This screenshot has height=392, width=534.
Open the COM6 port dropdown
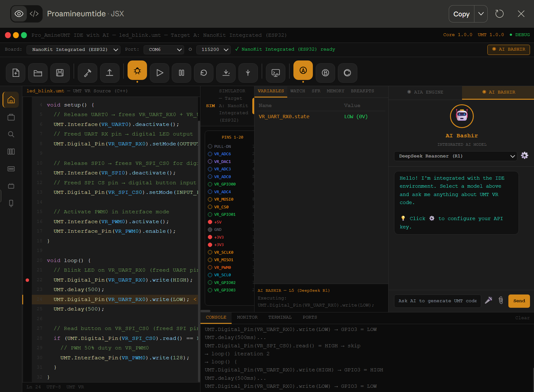[x=164, y=49]
